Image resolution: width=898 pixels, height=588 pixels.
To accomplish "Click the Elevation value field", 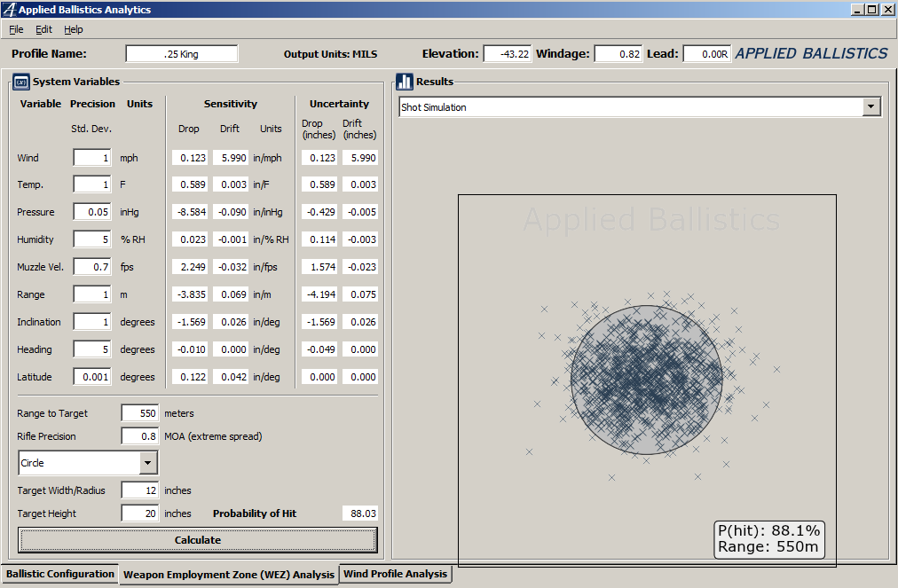I will pos(508,54).
